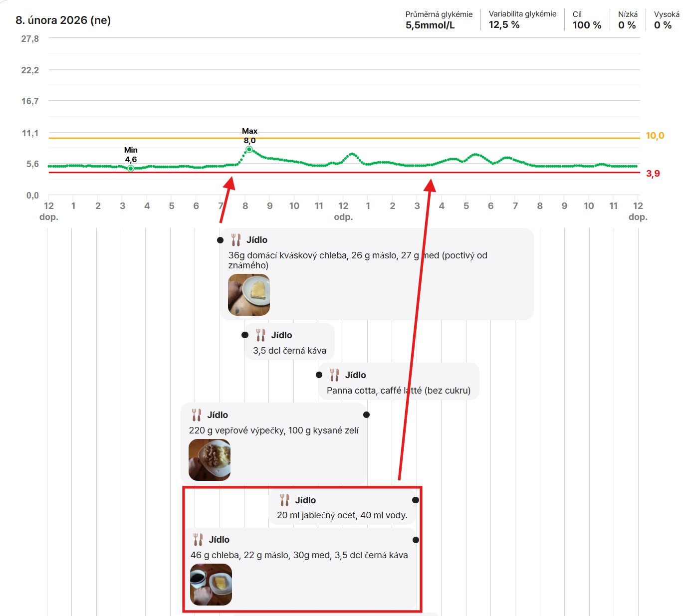
Task: Select the Min 4,6 glucose point
Action: pos(131,169)
